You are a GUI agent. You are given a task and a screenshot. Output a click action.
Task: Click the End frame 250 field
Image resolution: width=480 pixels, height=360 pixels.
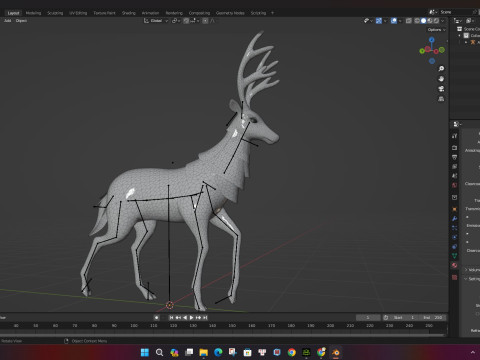pos(433,318)
